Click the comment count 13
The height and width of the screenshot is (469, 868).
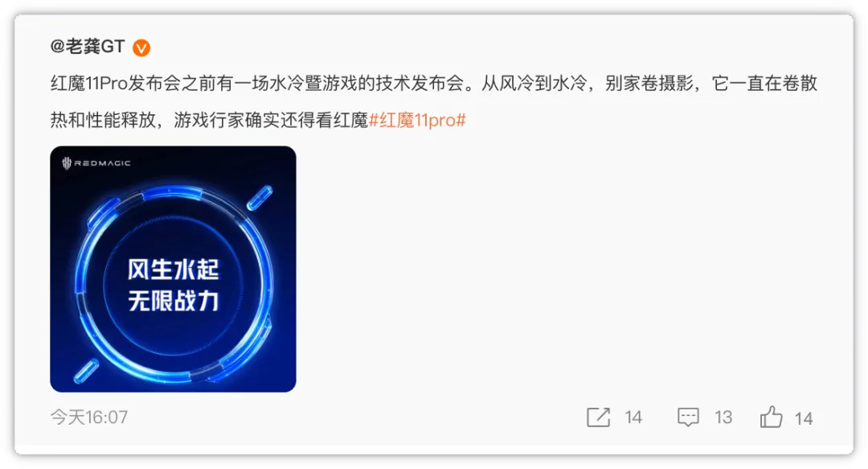coord(723,418)
